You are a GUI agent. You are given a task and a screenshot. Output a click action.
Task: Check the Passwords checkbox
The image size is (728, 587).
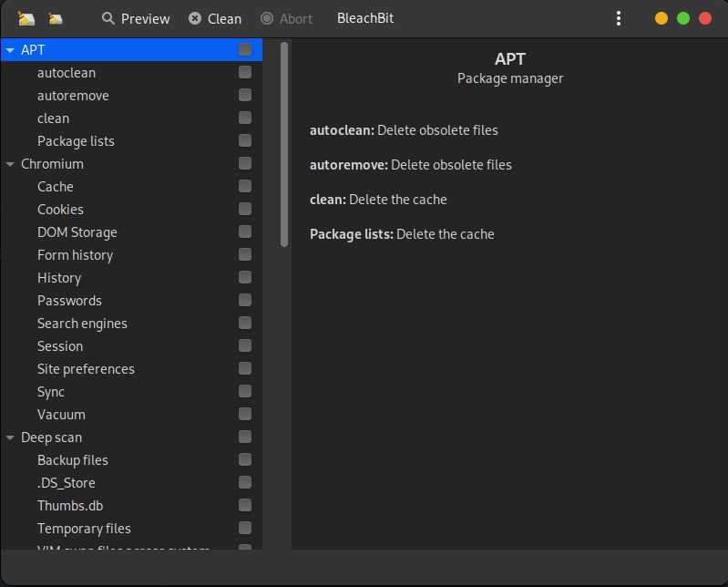245,300
